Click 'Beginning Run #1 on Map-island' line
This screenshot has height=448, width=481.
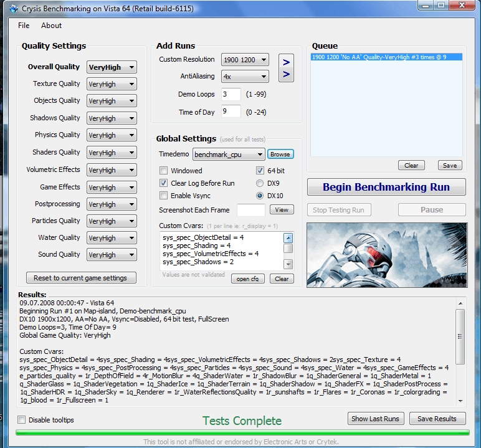tap(102, 311)
